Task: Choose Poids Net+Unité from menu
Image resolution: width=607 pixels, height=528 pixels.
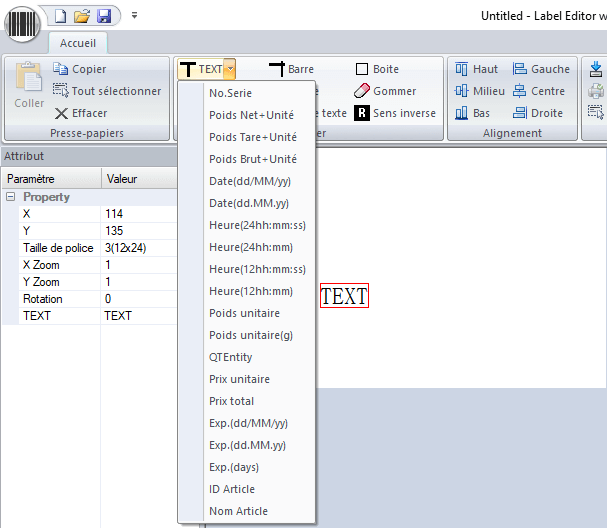Action: (252, 115)
